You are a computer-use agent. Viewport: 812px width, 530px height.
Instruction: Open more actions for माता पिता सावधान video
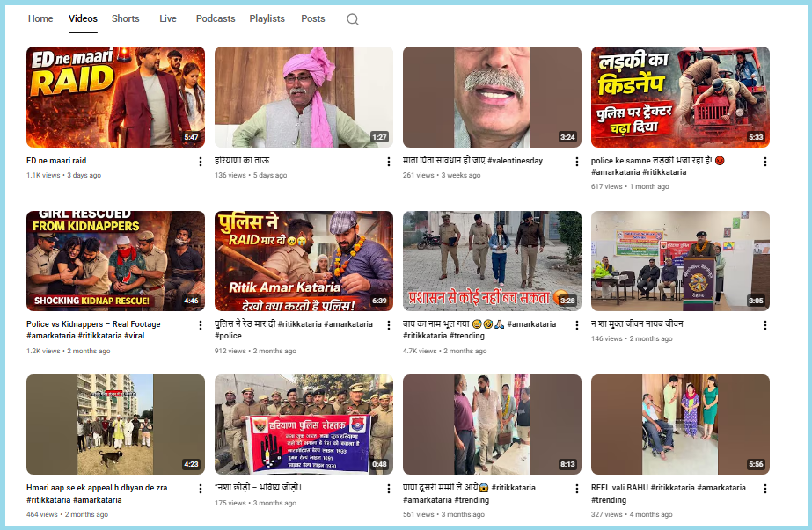pyautogui.click(x=577, y=162)
